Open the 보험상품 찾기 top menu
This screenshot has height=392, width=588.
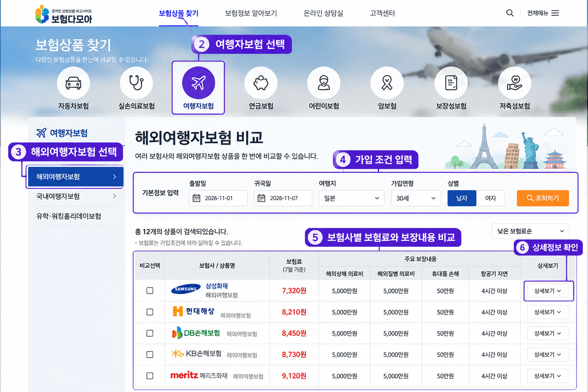click(x=178, y=13)
